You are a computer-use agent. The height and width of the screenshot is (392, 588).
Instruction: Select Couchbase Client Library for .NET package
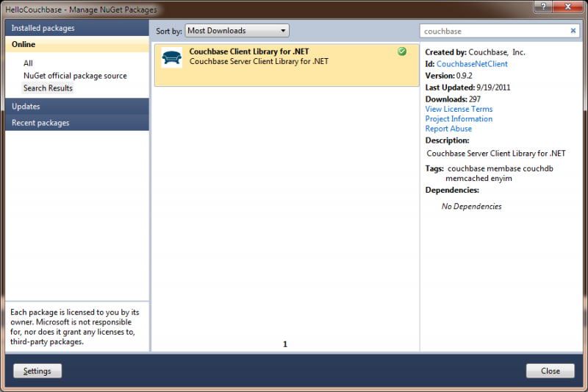coord(287,65)
